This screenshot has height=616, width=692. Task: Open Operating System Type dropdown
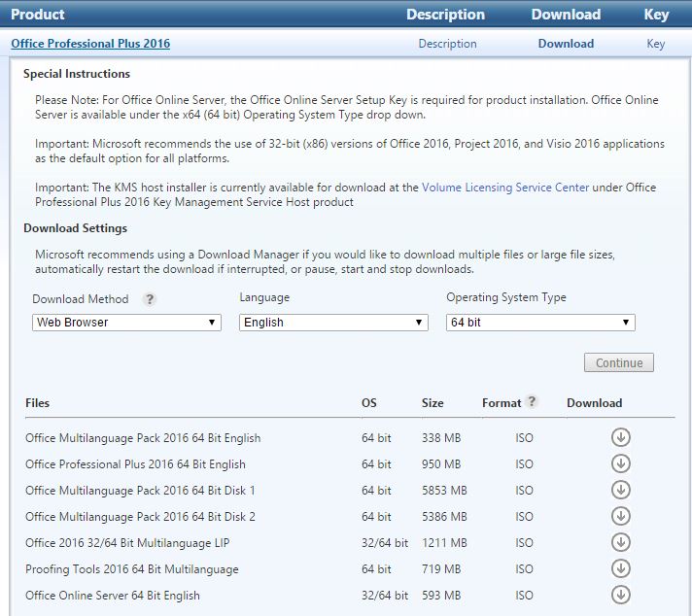[540, 323]
